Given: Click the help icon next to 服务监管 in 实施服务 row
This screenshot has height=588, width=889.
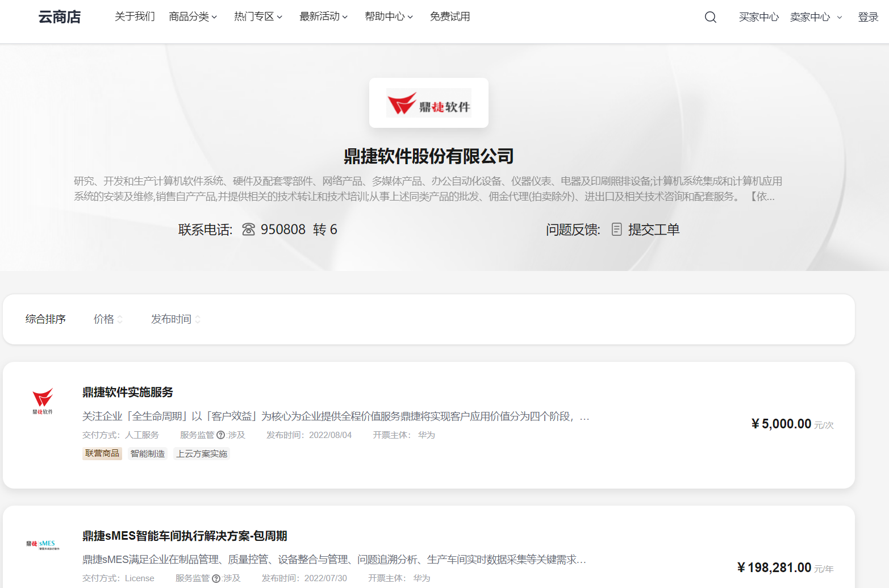Looking at the screenshot, I should click(220, 435).
